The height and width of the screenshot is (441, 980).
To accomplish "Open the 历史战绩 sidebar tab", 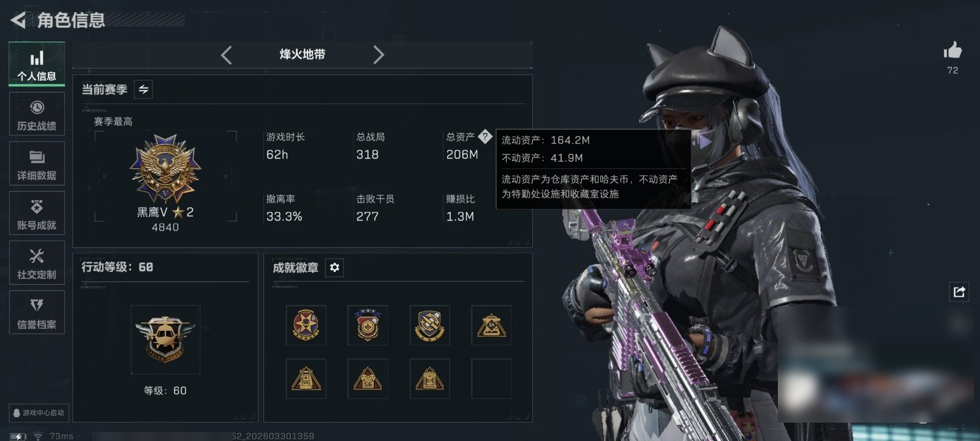I will click(x=37, y=114).
